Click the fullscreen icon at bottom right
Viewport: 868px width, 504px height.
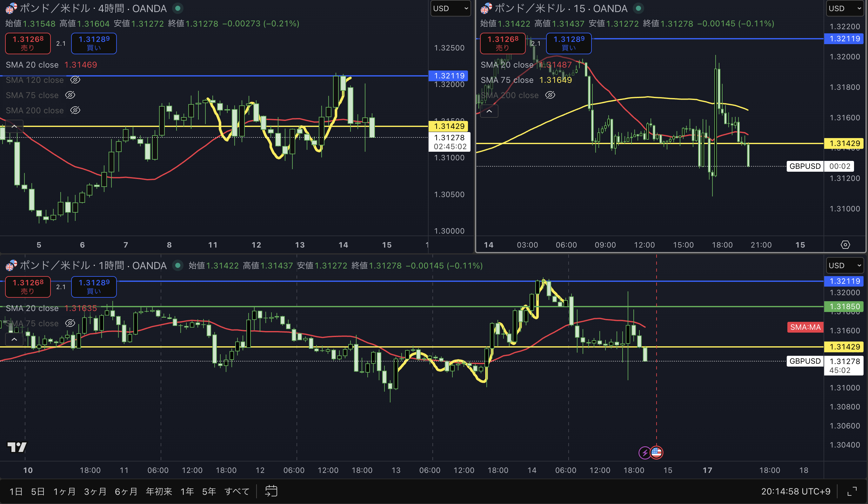[x=852, y=491]
